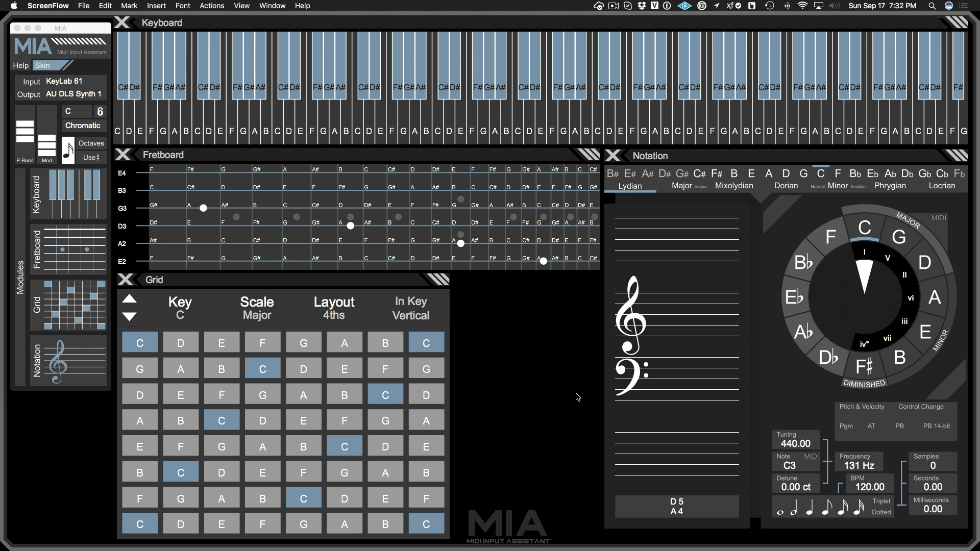Click the Grid module thumbnail in sidebar
980x551 pixels.
[x=68, y=305]
